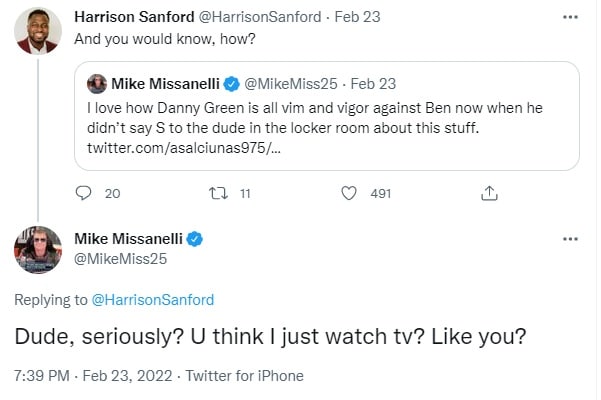601x400 pixels.
Task: Open Harrison Sanford's profile picture
Action: point(38,29)
